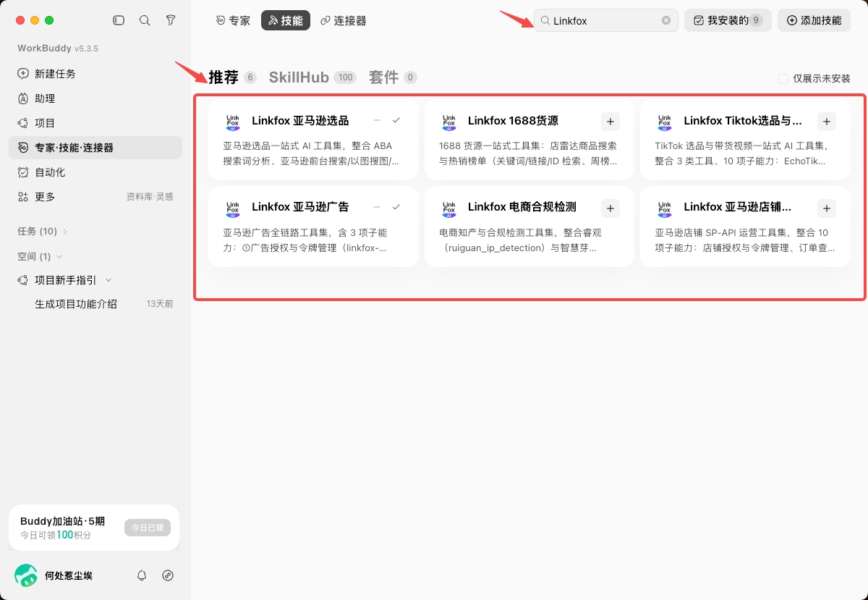Switch to 专家 tab
868x600 pixels.
pyautogui.click(x=233, y=20)
